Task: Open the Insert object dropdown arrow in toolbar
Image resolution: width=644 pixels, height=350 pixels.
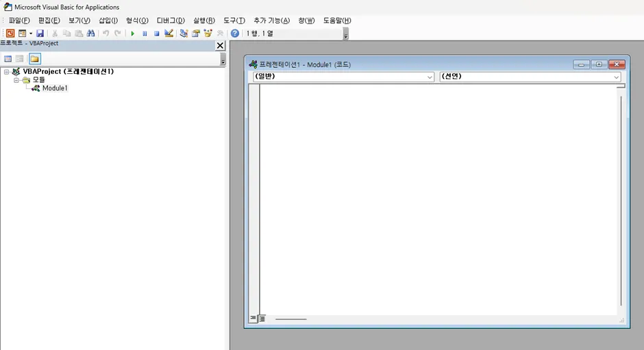Action: click(x=31, y=34)
